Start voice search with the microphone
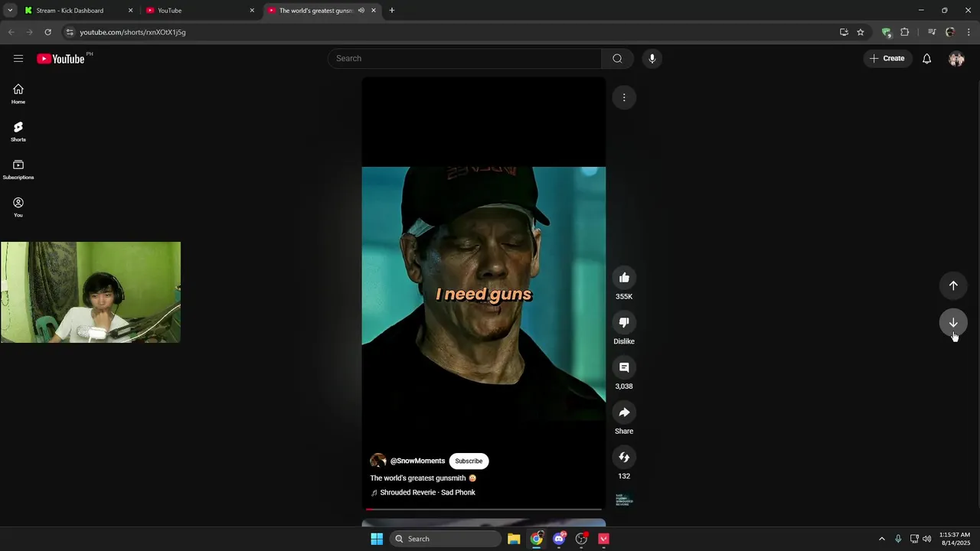980x551 pixels. pyautogui.click(x=652, y=58)
